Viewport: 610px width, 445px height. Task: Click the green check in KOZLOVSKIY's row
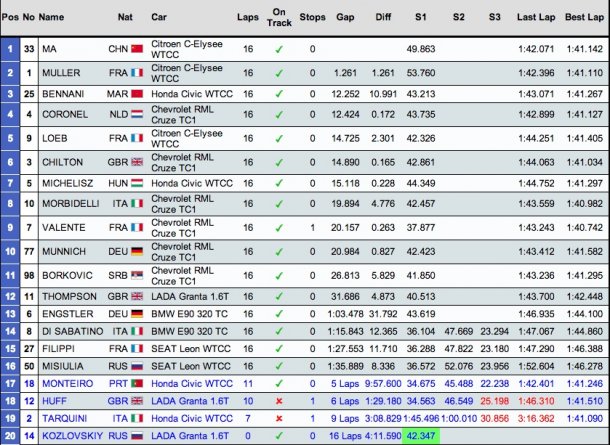pyautogui.click(x=279, y=436)
